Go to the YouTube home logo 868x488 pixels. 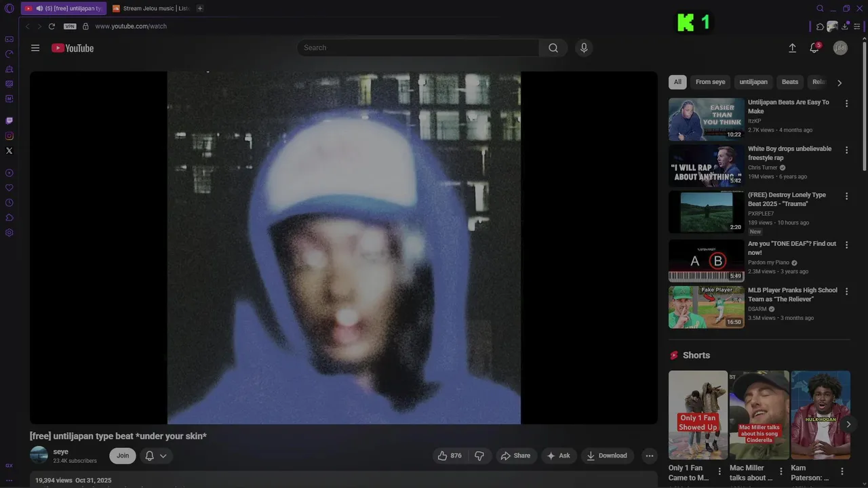[x=73, y=48]
